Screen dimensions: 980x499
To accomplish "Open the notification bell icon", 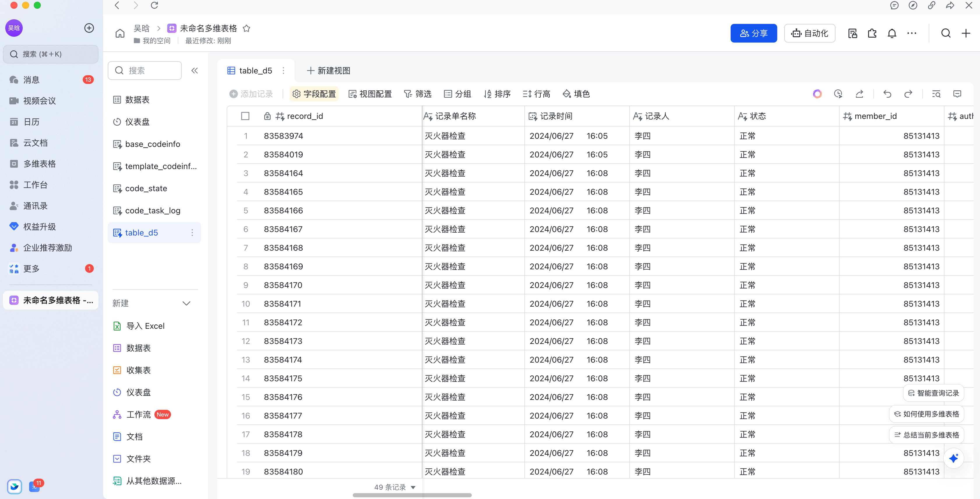I will pyautogui.click(x=892, y=34).
